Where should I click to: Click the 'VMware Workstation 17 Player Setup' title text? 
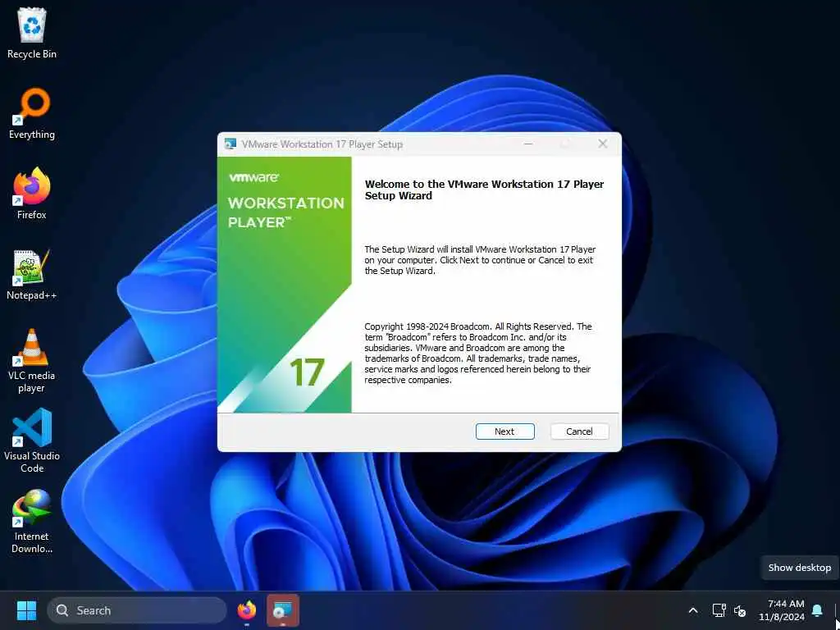click(x=322, y=144)
